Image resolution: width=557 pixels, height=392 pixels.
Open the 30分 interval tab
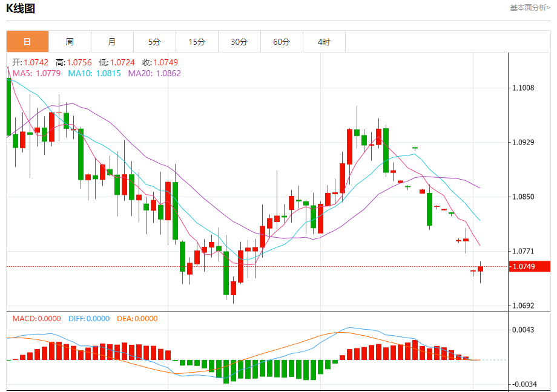coord(239,42)
